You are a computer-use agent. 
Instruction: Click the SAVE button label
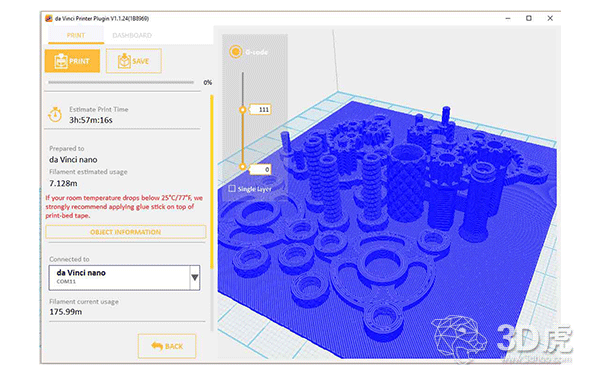pyautogui.click(x=140, y=61)
